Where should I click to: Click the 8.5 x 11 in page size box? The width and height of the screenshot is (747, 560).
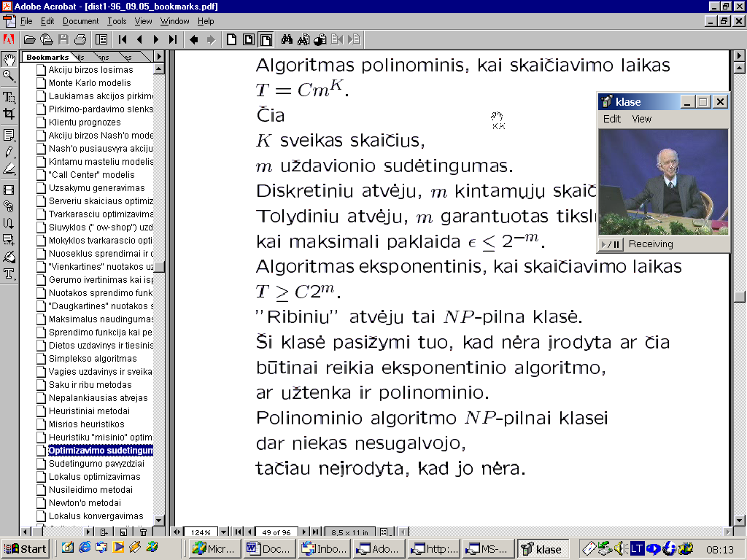(349, 532)
